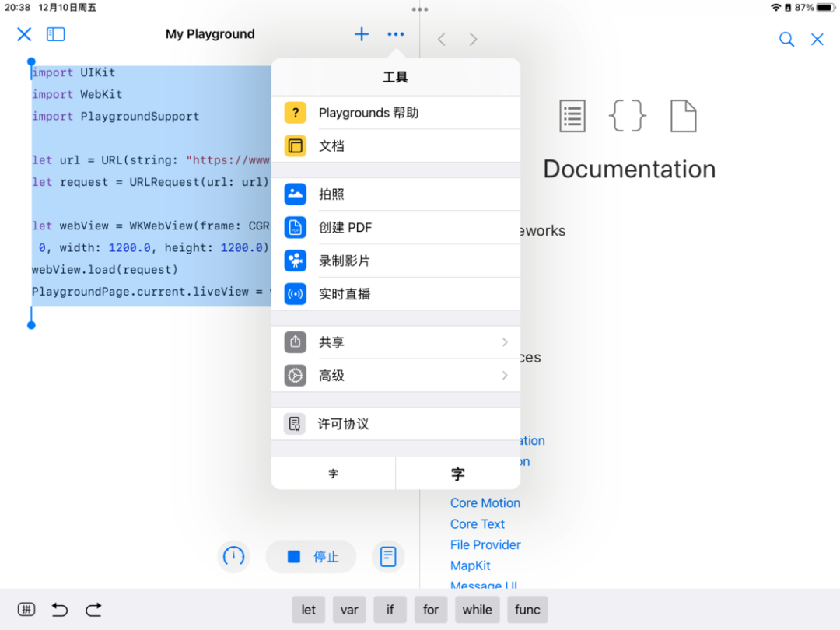This screenshot has height=630, width=840.
Task: Tap the My Playground title
Action: pyautogui.click(x=210, y=34)
